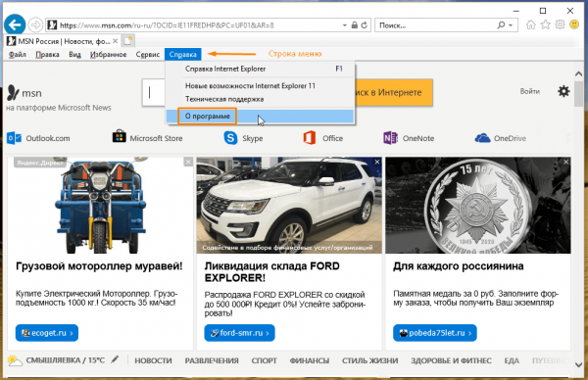The image size is (588, 380).
Task: Open the silver medal coin image
Action: tap(478, 206)
